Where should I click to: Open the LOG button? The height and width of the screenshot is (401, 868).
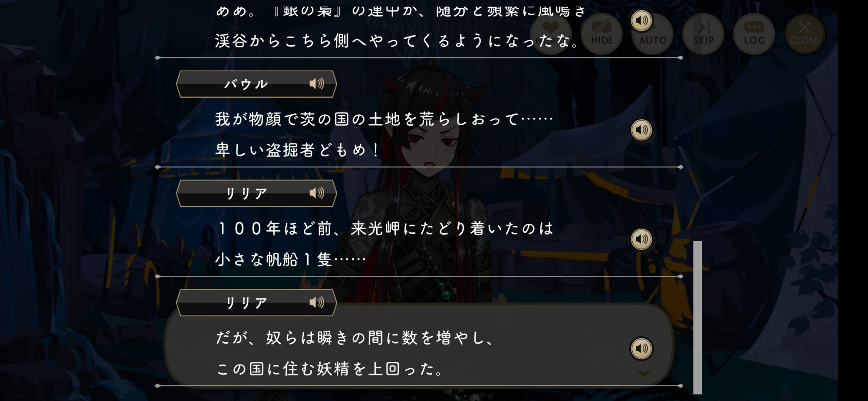(754, 34)
